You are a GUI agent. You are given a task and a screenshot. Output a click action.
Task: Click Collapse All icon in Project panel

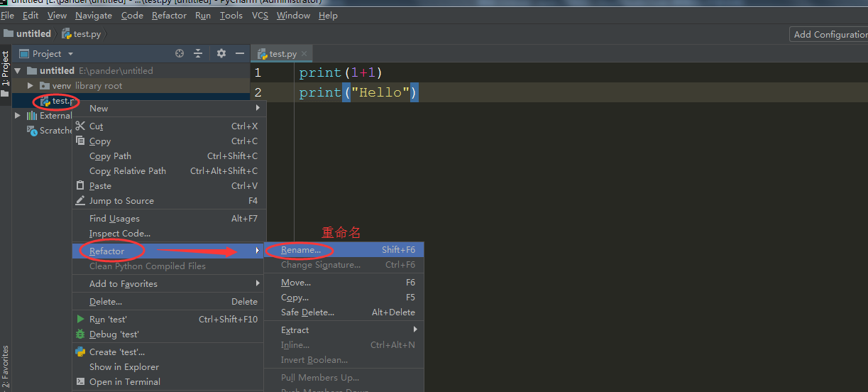(199, 53)
